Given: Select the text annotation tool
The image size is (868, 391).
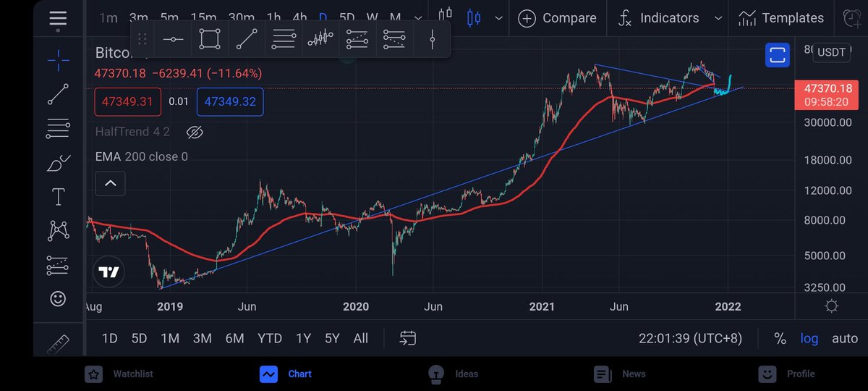Looking at the screenshot, I should coord(58,197).
